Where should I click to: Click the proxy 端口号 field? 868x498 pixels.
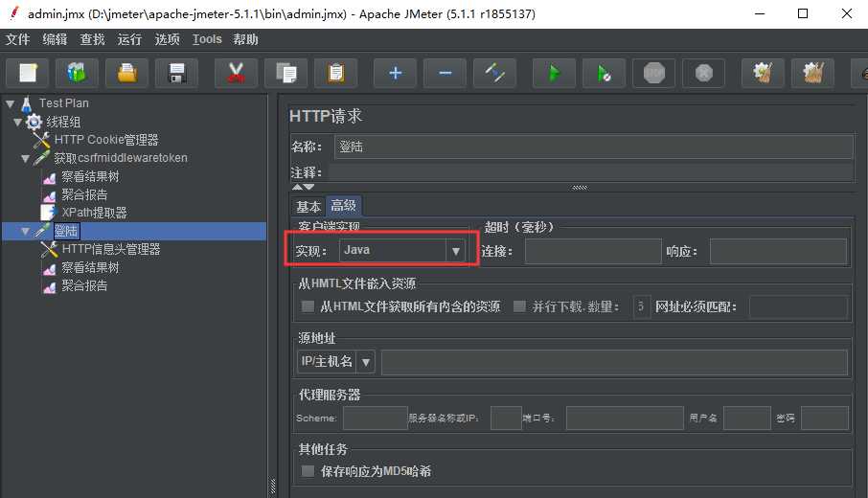click(x=625, y=419)
